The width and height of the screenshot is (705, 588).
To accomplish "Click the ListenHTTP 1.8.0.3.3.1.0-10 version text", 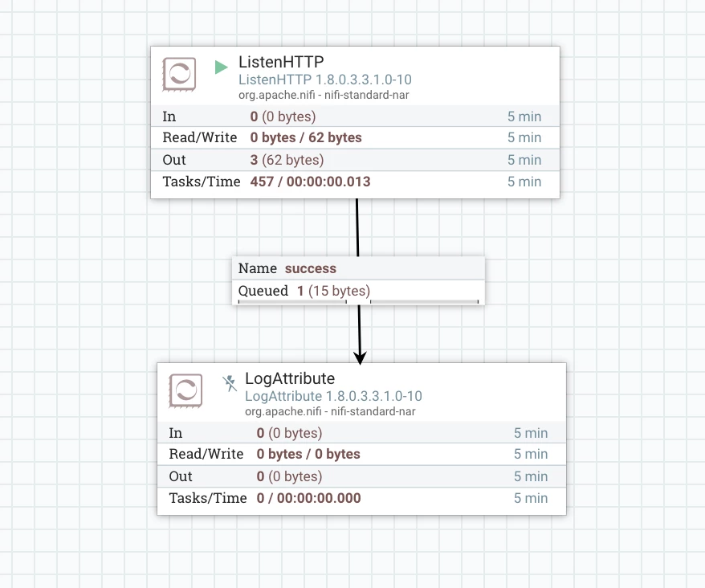I will pyautogui.click(x=325, y=80).
